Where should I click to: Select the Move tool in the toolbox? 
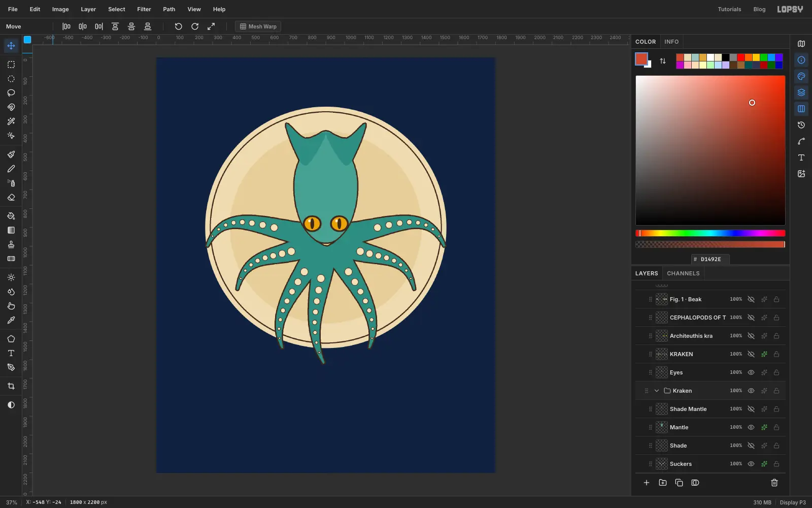(11, 46)
